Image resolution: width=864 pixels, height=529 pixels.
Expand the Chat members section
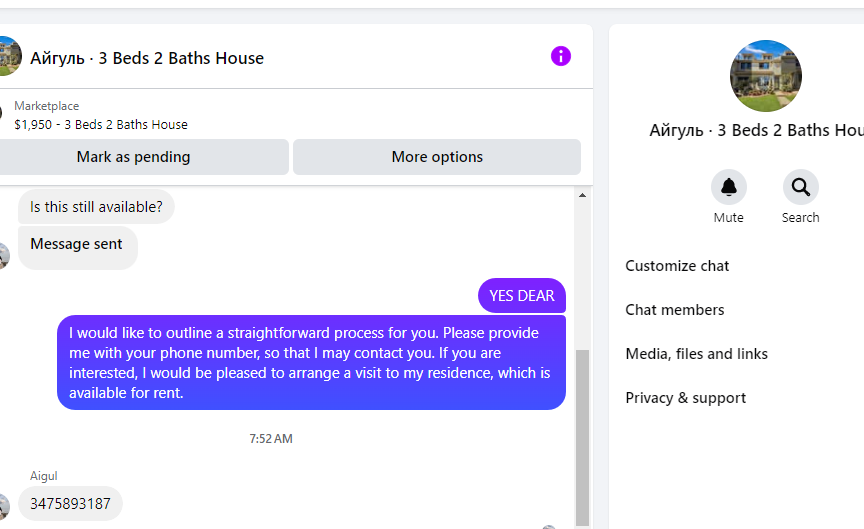[x=674, y=310]
